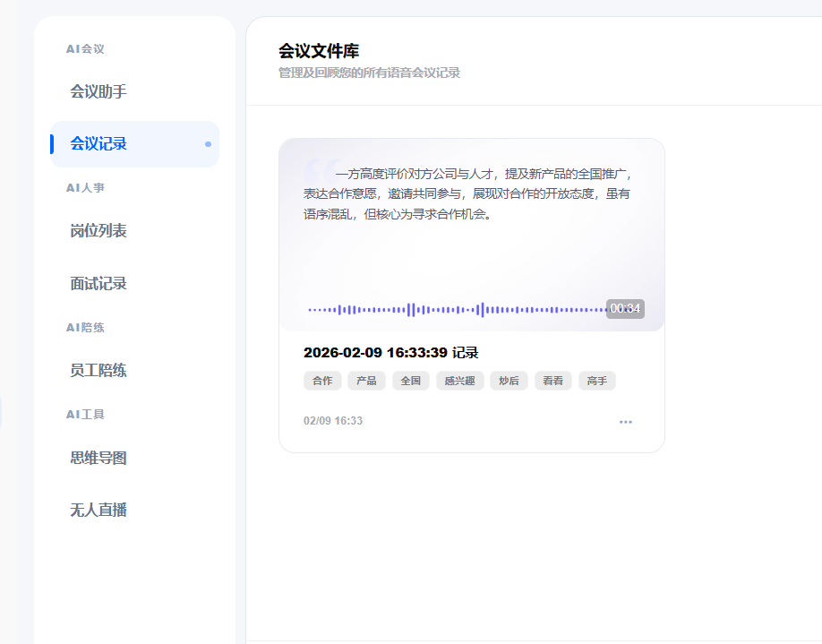This screenshot has width=822, height=644.
Task: Click the 合作 tag
Action: tap(322, 381)
